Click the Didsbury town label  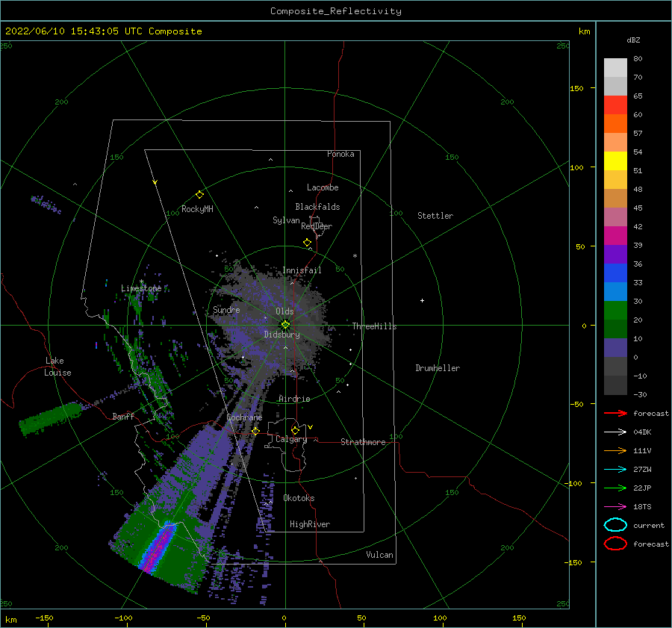[x=282, y=335]
